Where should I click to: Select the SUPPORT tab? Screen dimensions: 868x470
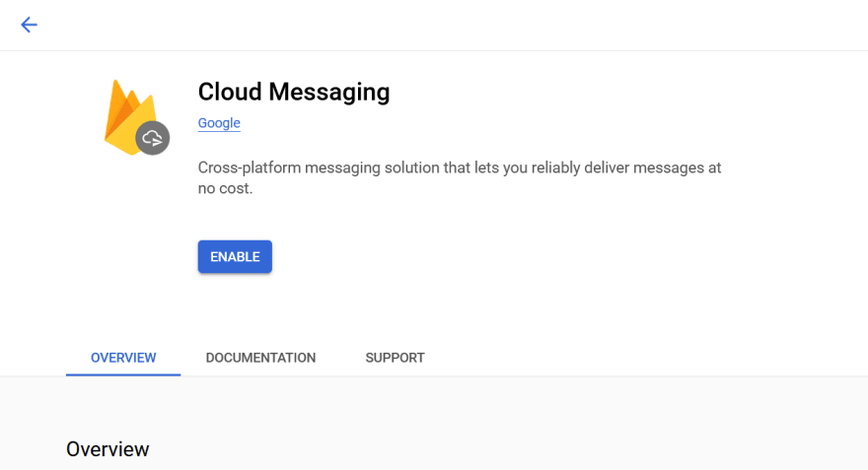click(x=396, y=358)
